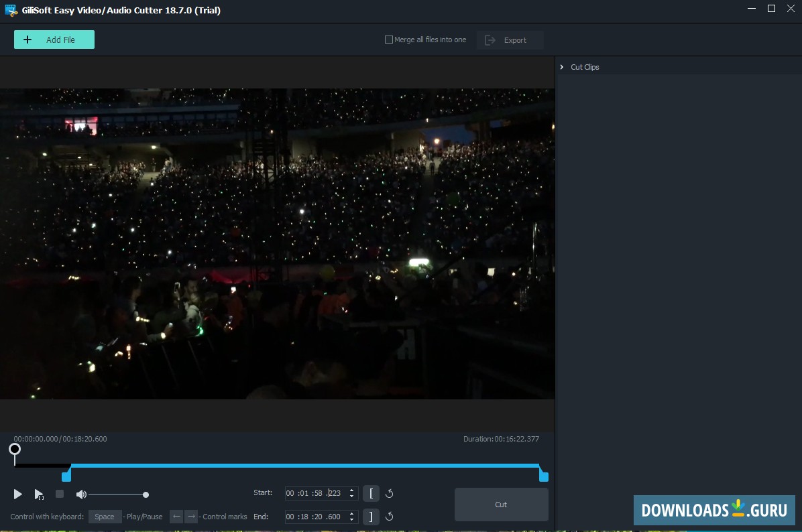
Task: Click the left arrow control marks key
Action: pos(176,517)
